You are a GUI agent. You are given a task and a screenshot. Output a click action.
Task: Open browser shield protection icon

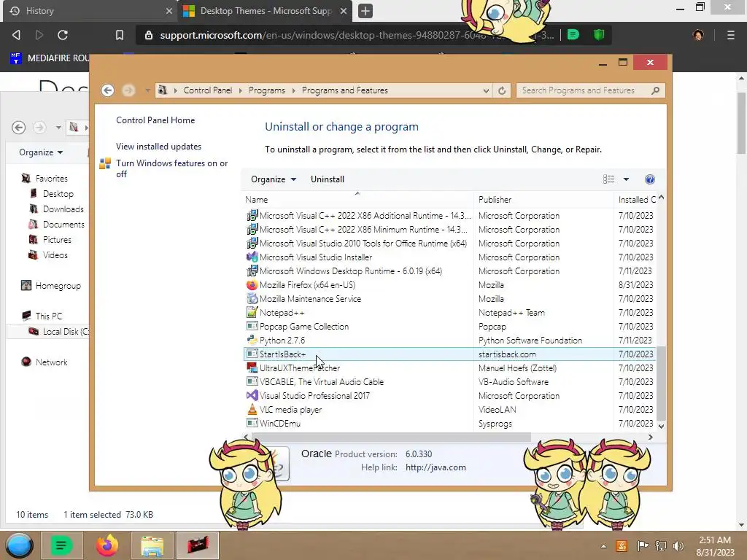pos(599,34)
